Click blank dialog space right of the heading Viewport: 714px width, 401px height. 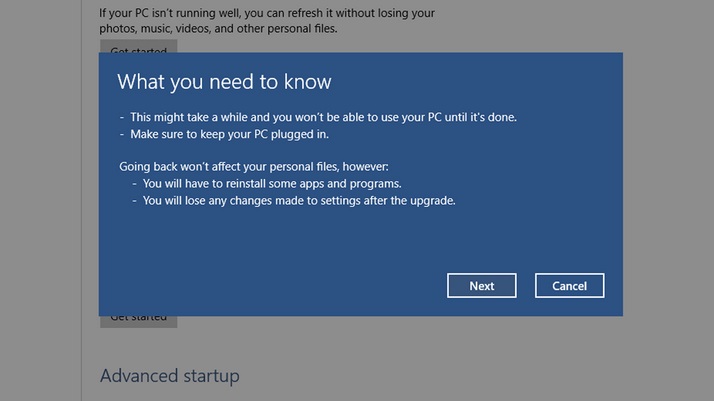(480, 81)
